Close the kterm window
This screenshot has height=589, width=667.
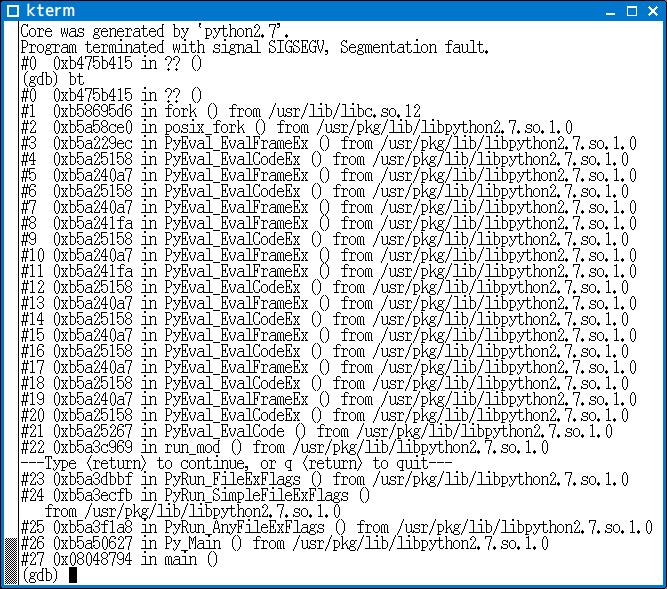coord(654,11)
